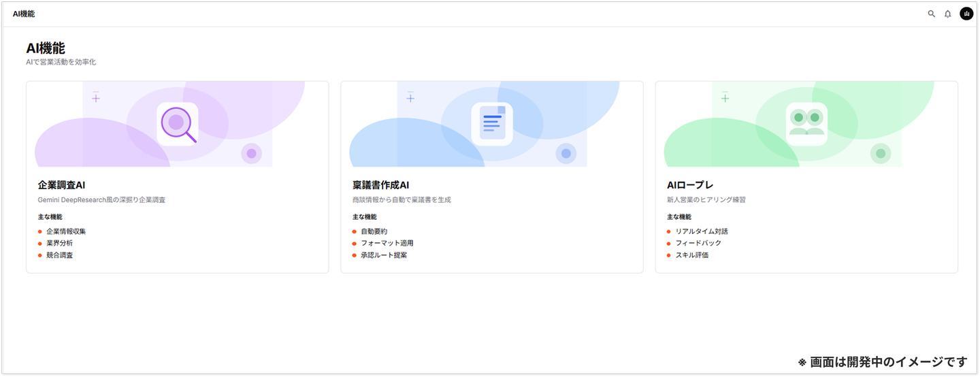Open the AIロープレ card title
The height and width of the screenshot is (377, 980).
690,185
